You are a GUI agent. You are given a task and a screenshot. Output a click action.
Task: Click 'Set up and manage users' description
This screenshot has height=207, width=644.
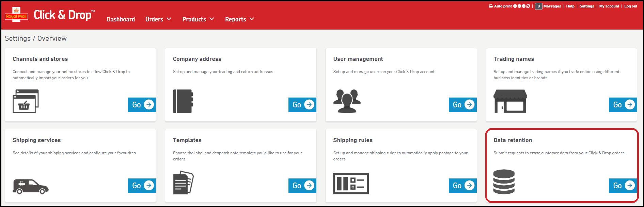(384, 72)
